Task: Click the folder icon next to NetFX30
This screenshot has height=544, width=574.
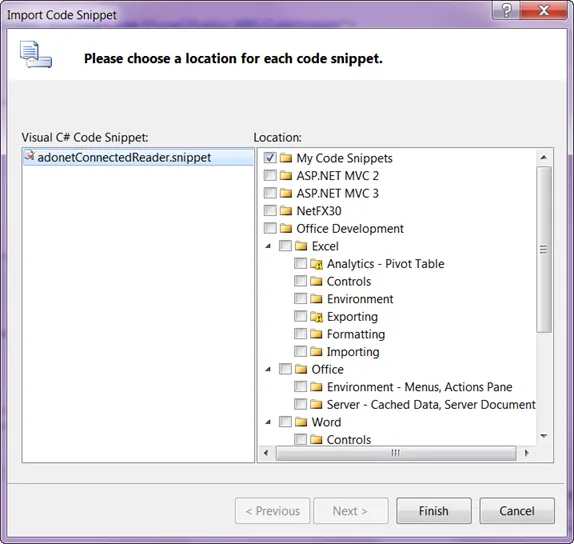Action: click(286, 210)
